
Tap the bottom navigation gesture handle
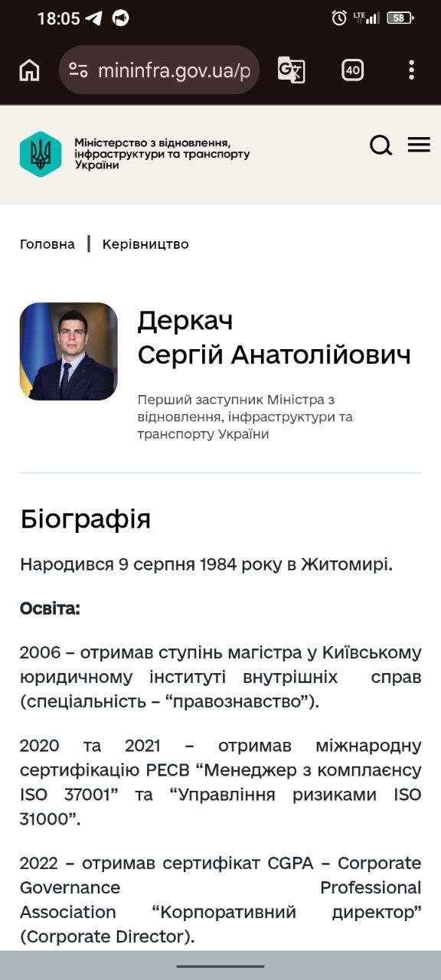coord(220,966)
